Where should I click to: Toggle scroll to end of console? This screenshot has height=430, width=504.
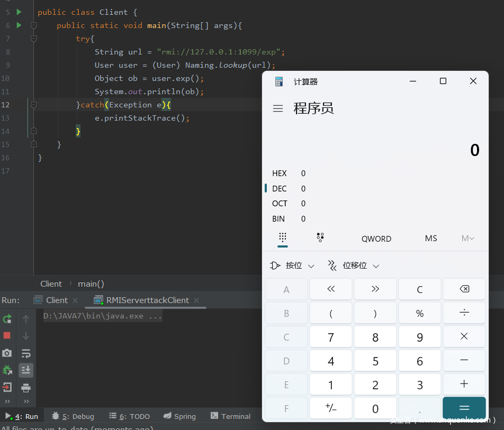(x=26, y=370)
